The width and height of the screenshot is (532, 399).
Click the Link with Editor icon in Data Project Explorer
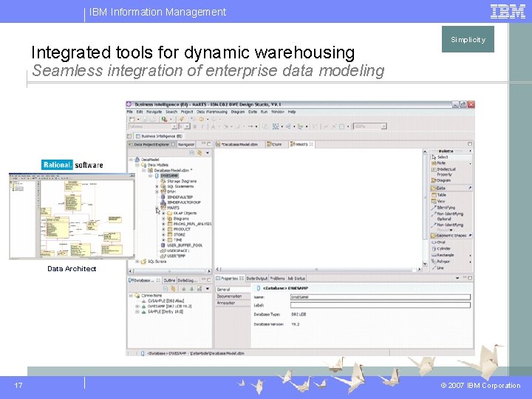199,153
